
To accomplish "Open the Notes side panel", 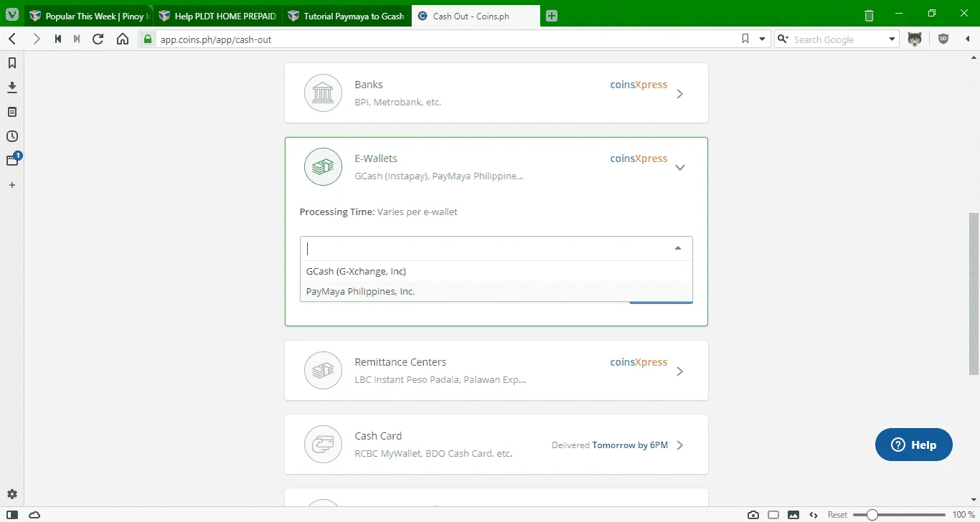I will 12,112.
